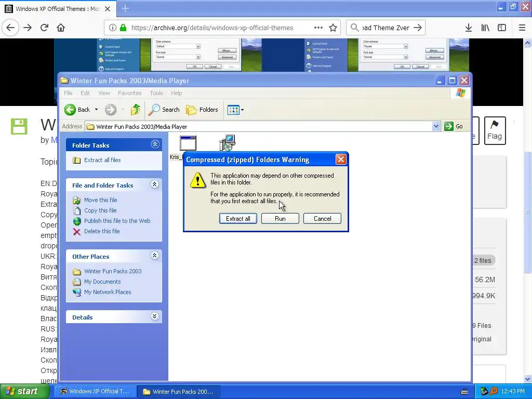This screenshot has width=532, height=399.
Task: Click Publish this file to the Web
Action: 117,221
